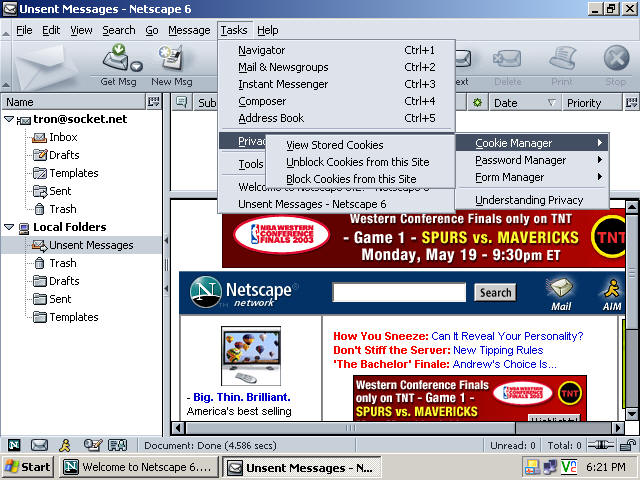This screenshot has width=640, height=480.
Task: Click the AIM icon on Netscape page
Action: coord(612,294)
